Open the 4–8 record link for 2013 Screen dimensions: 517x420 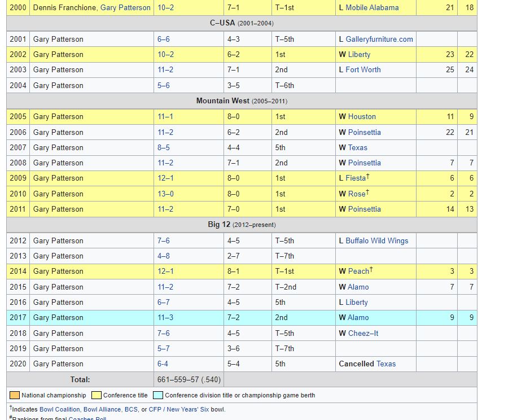coord(164,256)
